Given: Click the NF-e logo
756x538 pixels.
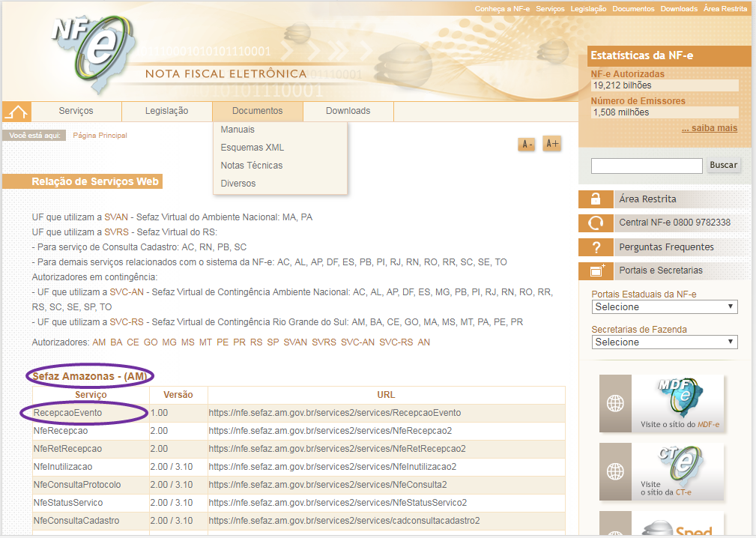Looking at the screenshot, I should tap(94, 53).
